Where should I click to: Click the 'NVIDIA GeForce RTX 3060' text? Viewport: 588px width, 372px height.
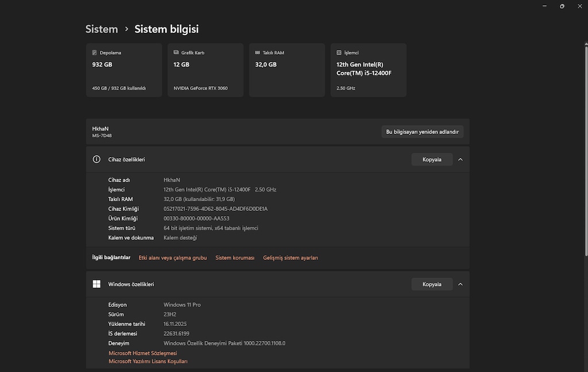200,88
